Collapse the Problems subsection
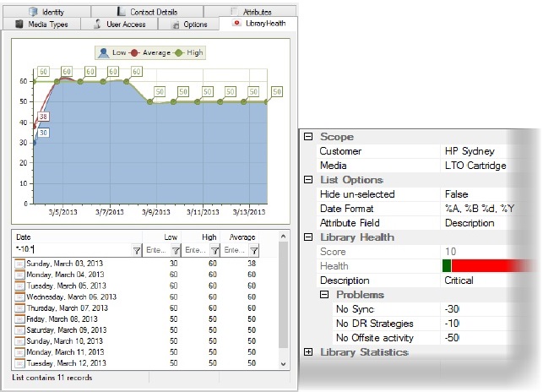The width and height of the screenshot is (543, 392). pos(324,295)
